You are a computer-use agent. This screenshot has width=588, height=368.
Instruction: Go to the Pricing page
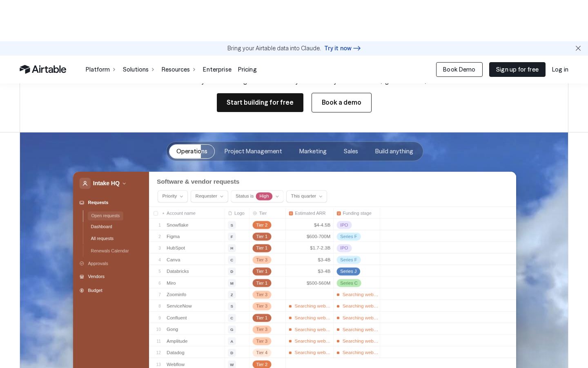pos(247,70)
